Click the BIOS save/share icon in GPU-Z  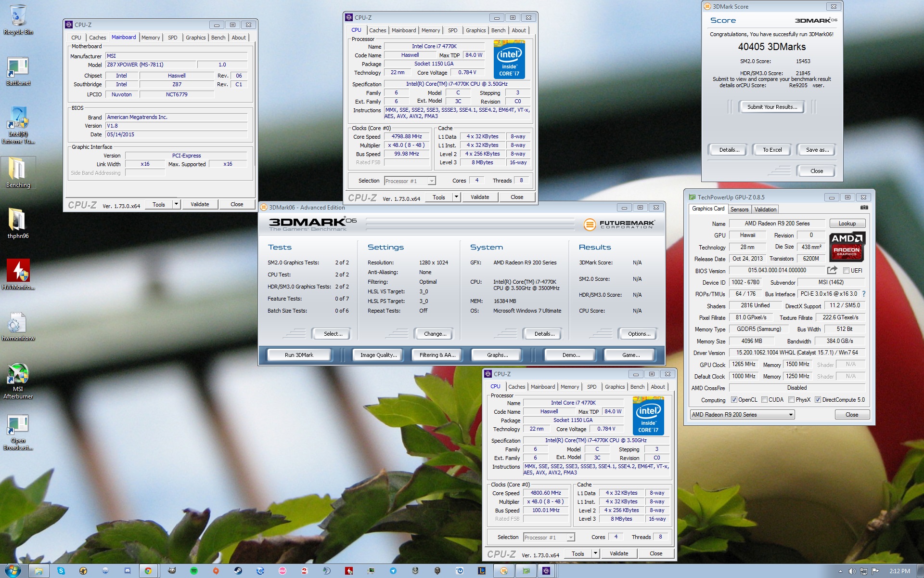pos(832,270)
